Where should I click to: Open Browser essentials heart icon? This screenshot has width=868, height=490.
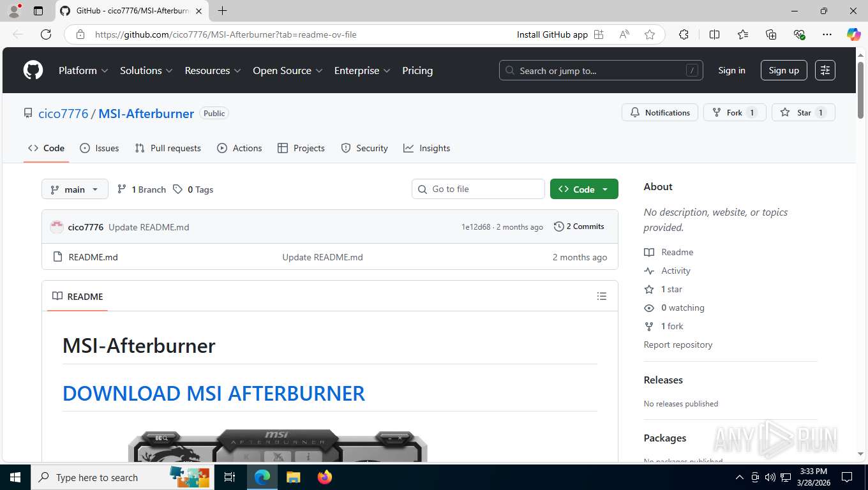pyautogui.click(x=799, y=34)
